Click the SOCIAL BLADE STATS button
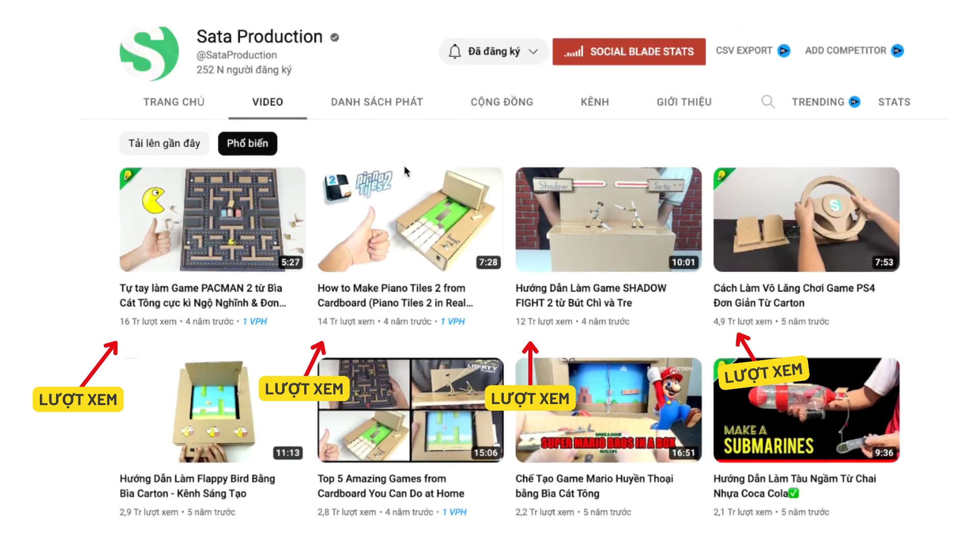Image resolution: width=980 pixels, height=551 pixels. 629,52
